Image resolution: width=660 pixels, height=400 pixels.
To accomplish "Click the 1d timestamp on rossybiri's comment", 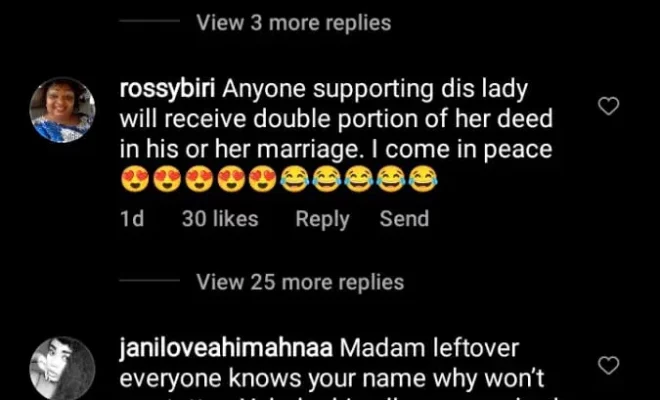I will (132, 219).
